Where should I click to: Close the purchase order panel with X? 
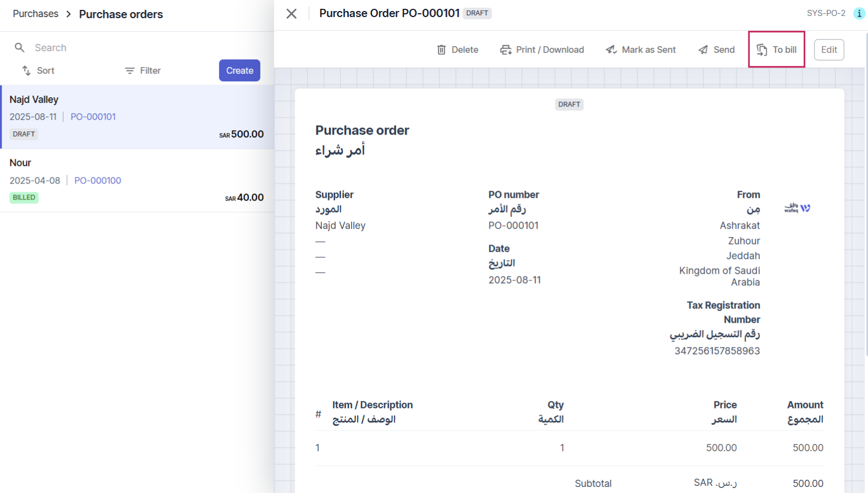click(292, 14)
